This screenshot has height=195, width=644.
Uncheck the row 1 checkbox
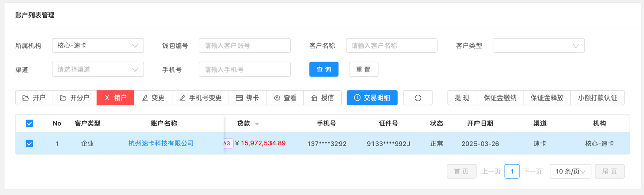[x=29, y=144]
